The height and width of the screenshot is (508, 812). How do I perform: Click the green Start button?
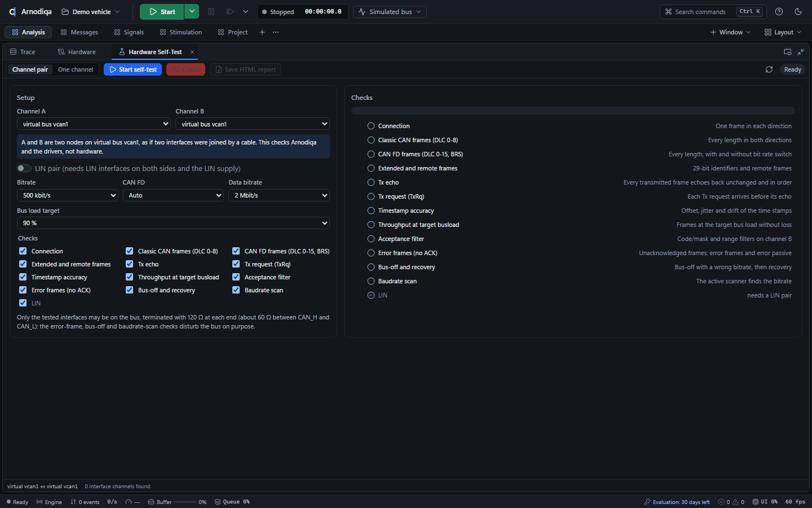[x=162, y=12]
